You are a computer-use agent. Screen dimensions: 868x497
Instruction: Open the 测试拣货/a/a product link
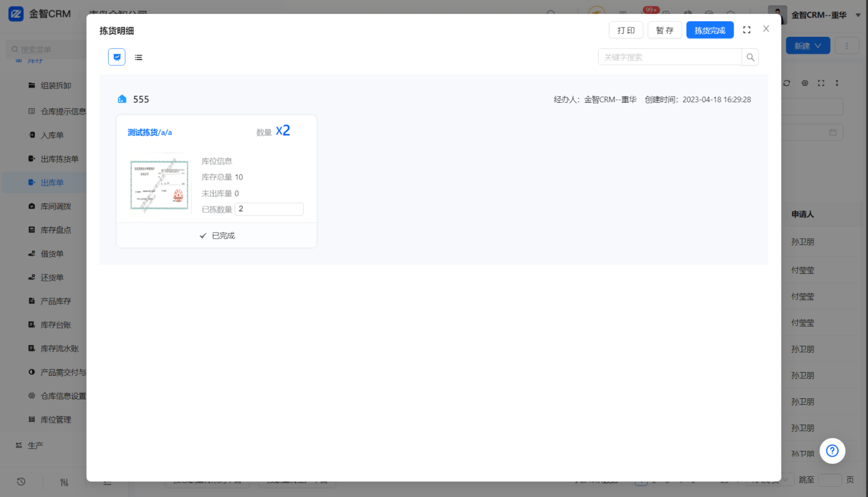click(150, 132)
